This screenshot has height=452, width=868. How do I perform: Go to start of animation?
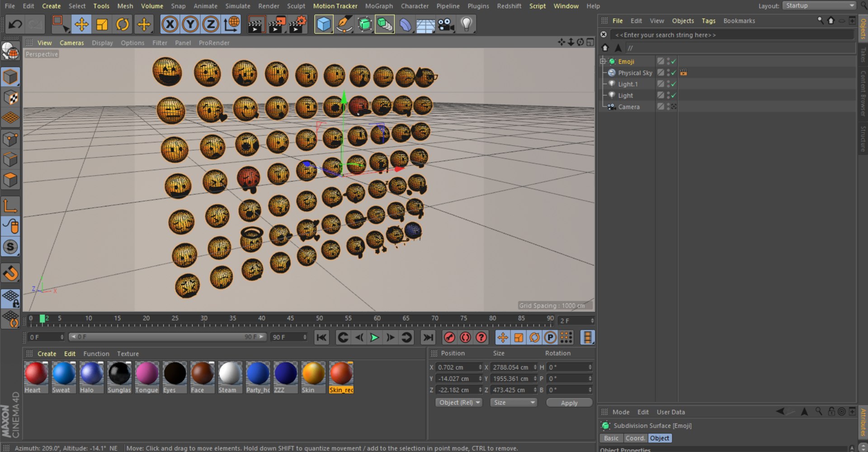tap(321, 338)
